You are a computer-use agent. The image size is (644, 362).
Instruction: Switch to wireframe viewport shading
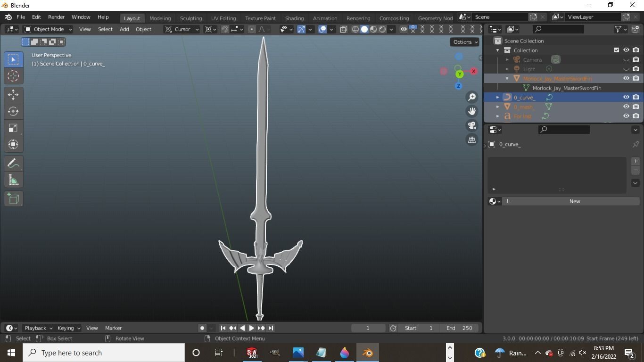pyautogui.click(x=355, y=29)
